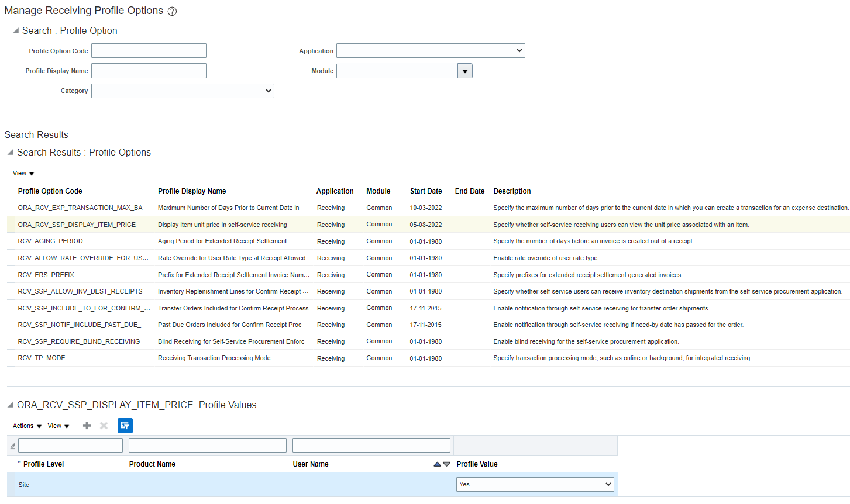The height and width of the screenshot is (504, 850).
Task: Click the Add profile value plus icon
Action: point(86,426)
